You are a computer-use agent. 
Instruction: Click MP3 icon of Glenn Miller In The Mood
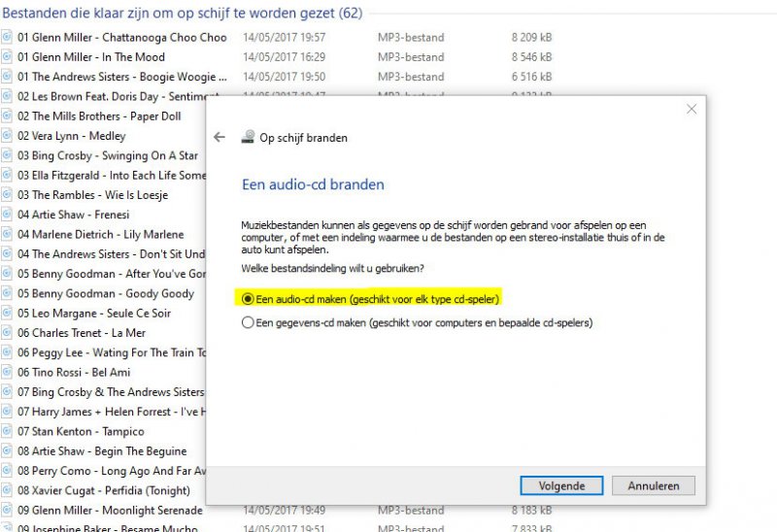(7, 57)
